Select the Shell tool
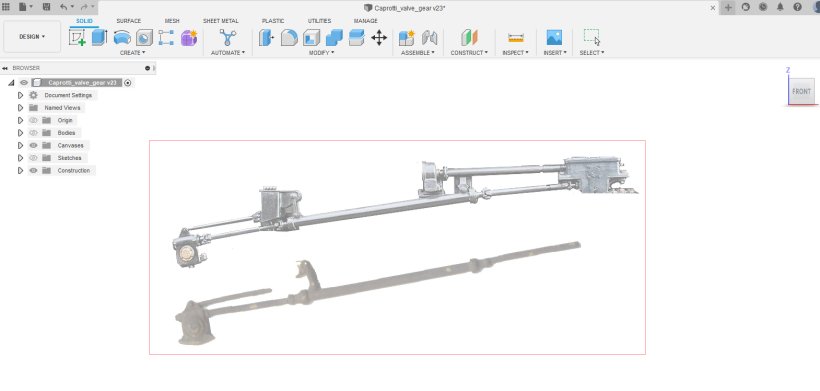820x391 pixels. pos(311,38)
